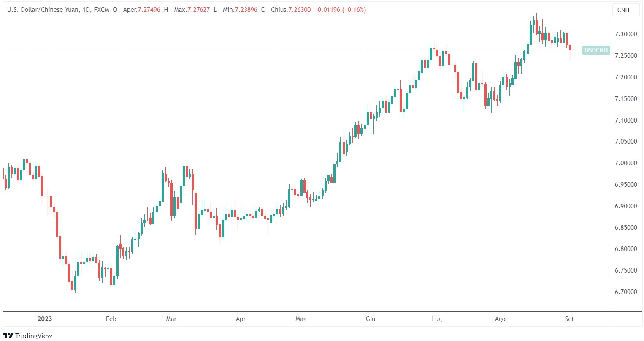Click the opening price value 7.27496
This screenshot has width=644, height=341.
pyautogui.click(x=149, y=9)
